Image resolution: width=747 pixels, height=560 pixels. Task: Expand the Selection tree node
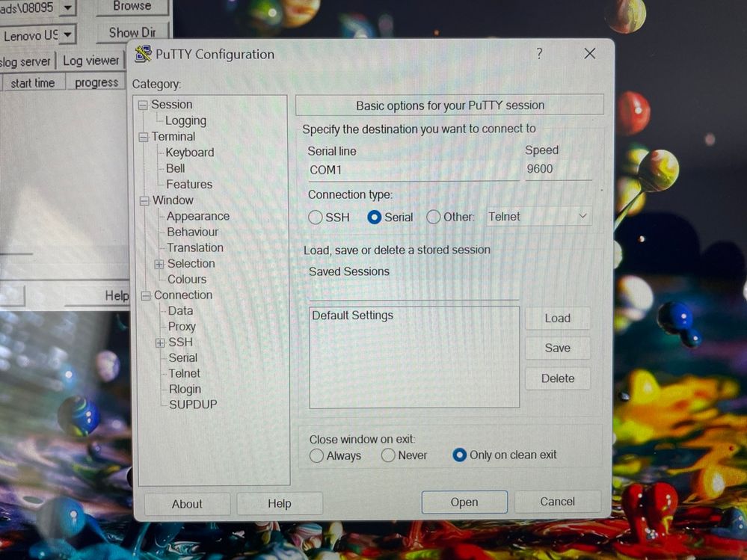coord(159,264)
